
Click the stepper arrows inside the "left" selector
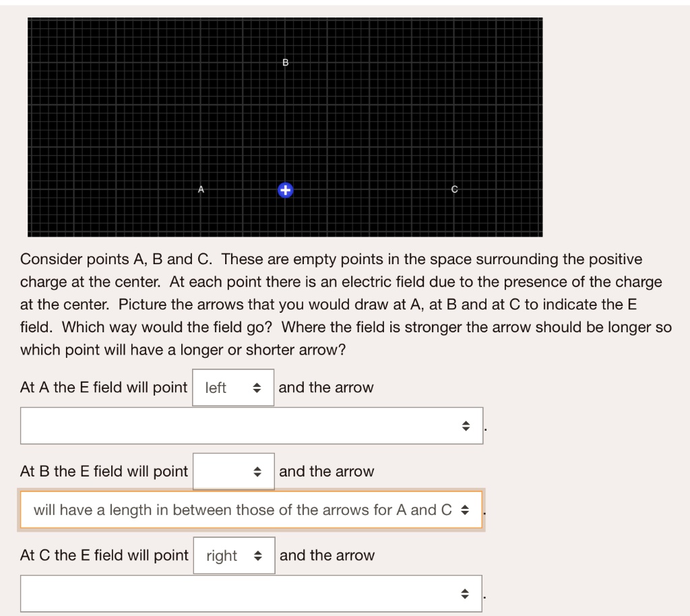click(x=257, y=388)
